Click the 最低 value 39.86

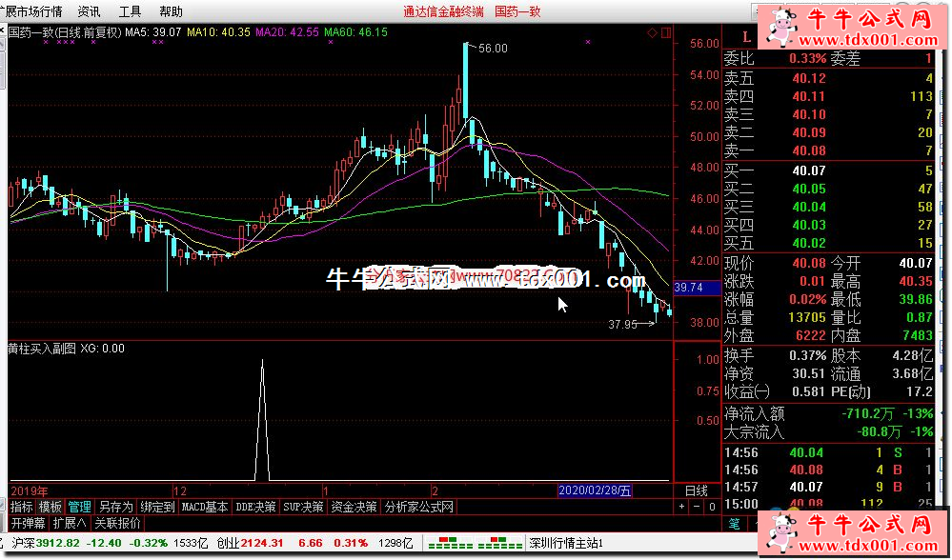tap(916, 300)
